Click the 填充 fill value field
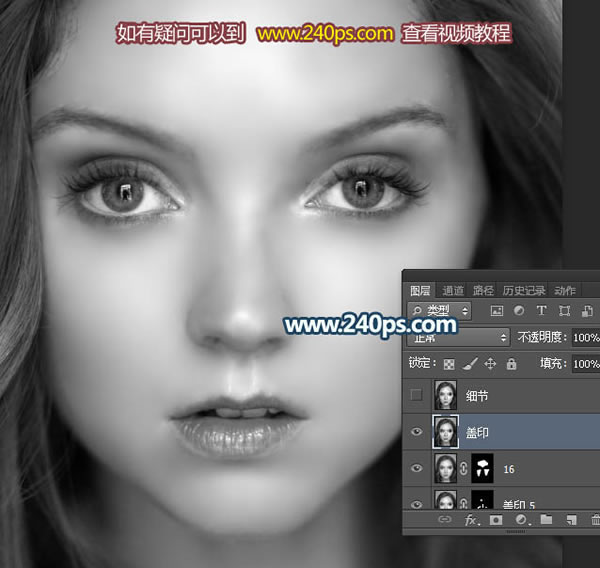The image size is (600, 568). (586, 363)
